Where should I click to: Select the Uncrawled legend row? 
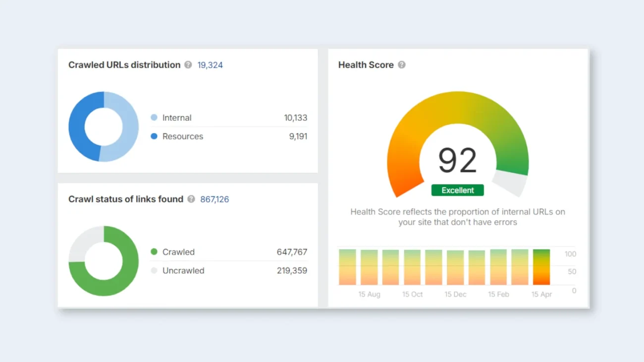[x=229, y=271]
